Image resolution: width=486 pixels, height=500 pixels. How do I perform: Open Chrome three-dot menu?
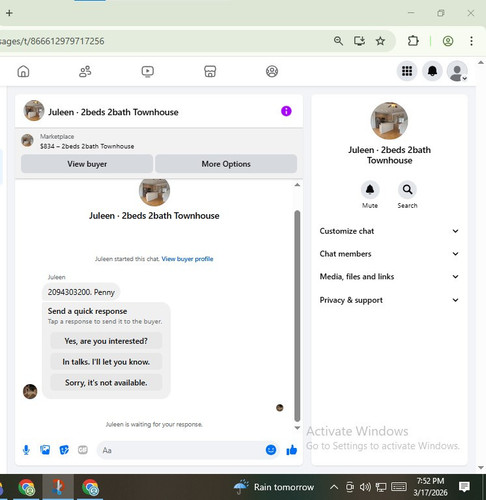pyautogui.click(x=471, y=41)
